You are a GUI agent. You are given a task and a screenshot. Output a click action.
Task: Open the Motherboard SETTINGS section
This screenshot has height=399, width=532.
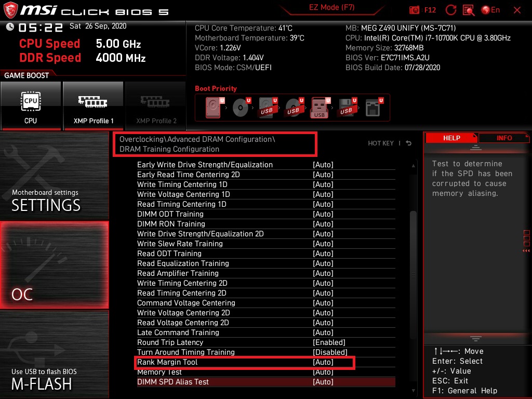coord(54,176)
